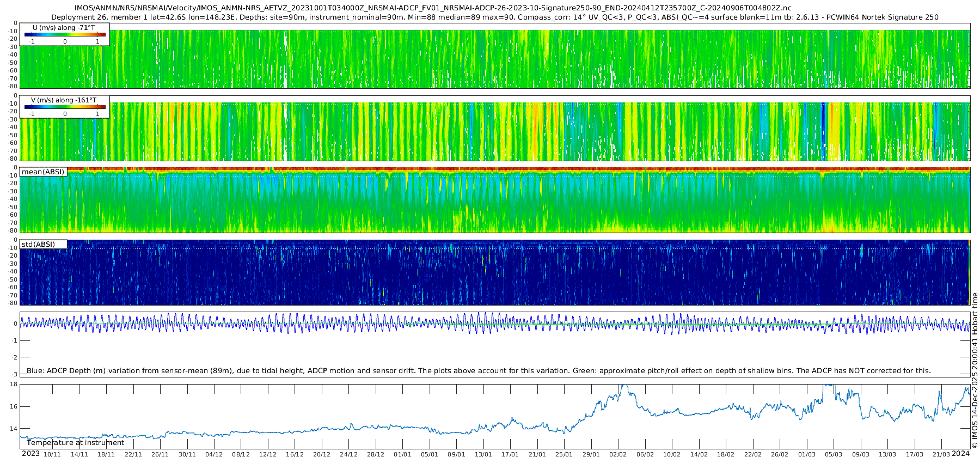980x463 pixels.
Task: Click the 2023 year label on time axis
Action: [30, 454]
